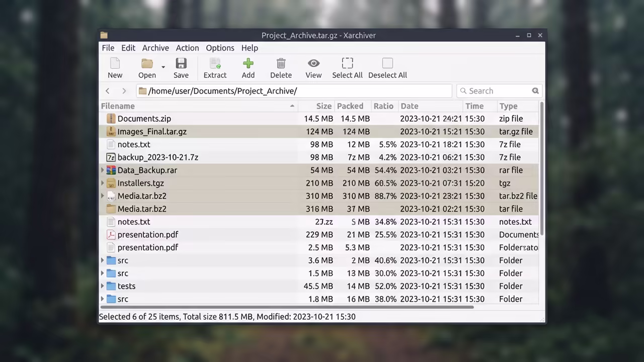Open the Options menu
This screenshot has width=644, height=362.
click(x=220, y=48)
